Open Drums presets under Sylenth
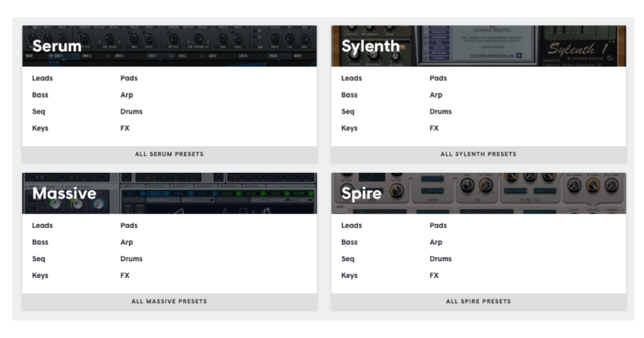Screen dimensions: 644x338 point(441,112)
